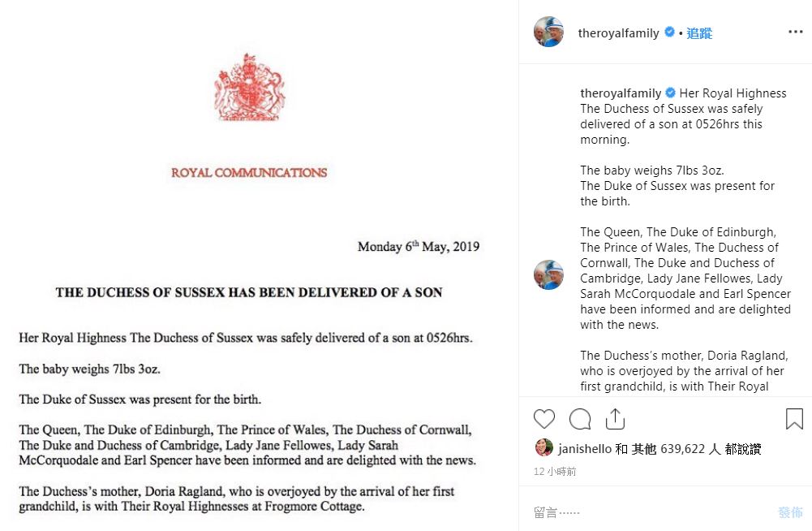
Task: Click the 12 小時前 timestamp
Action: tap(555, 472)
